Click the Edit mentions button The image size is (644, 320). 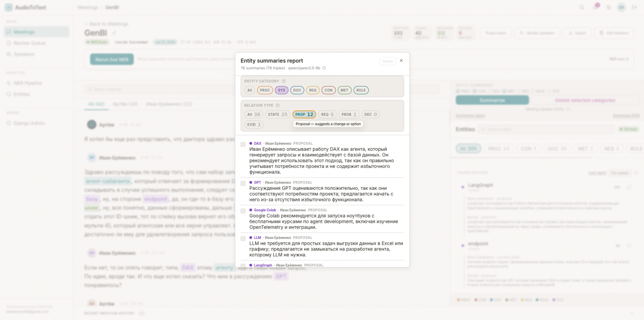click(614, 33)
